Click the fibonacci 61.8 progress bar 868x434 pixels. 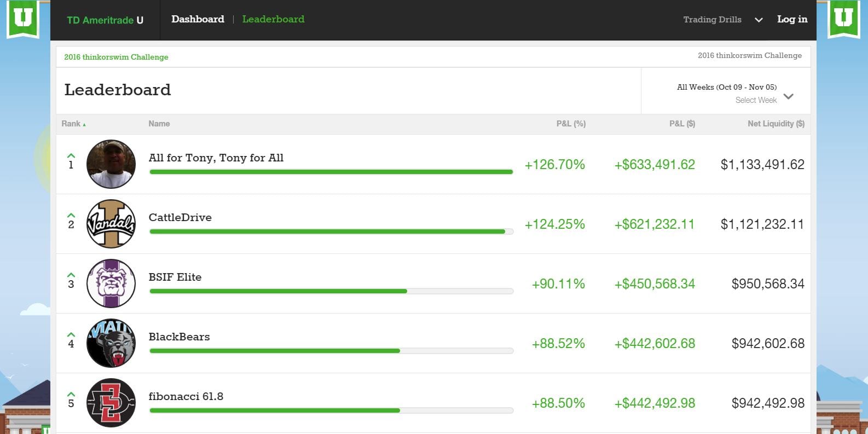331,410
